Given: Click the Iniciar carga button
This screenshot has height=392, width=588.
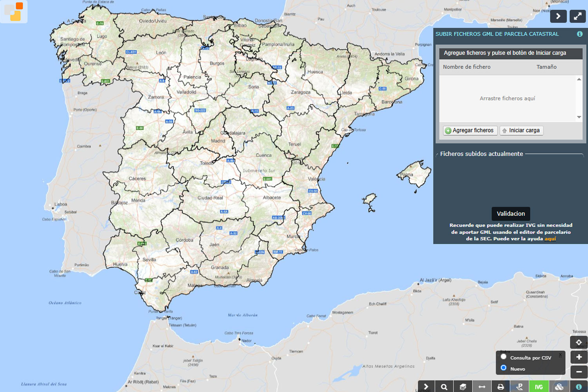Looking at the screenshot, I should [521, 131].
